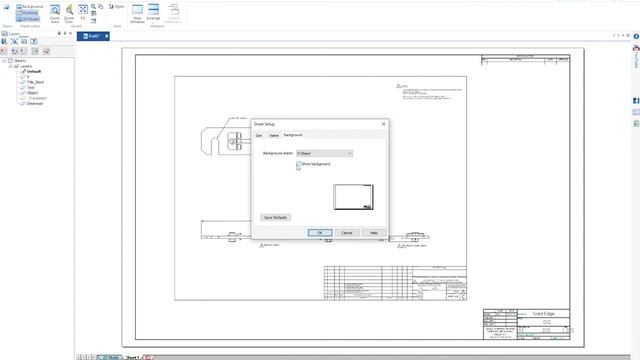Switch to the Name tab in Sheet Setup
The image size is (640, 360).
point(274,135)
